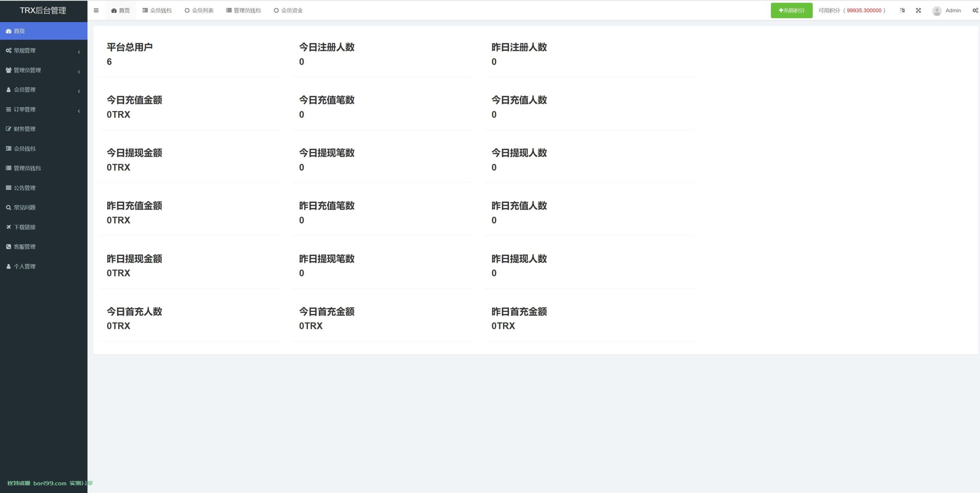Switch to the 管理员钱包 tab in top bar
The height and width of the screenshot is (493, 980).
click(243, 10)
